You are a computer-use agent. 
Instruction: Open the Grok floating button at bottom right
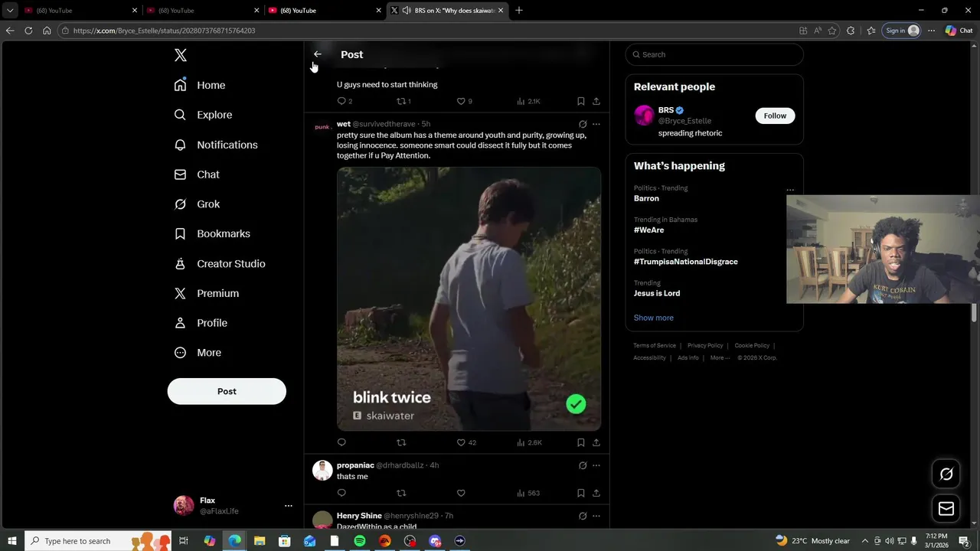(946, 474)
